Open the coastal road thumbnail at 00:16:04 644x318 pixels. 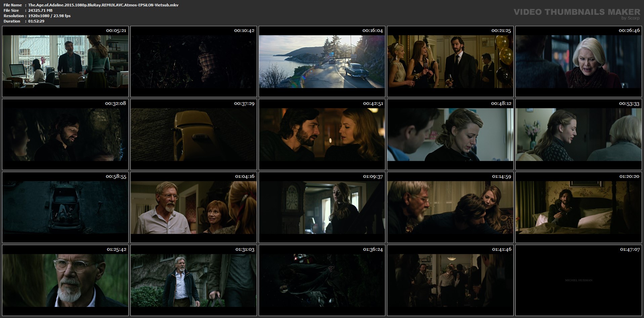322,62
